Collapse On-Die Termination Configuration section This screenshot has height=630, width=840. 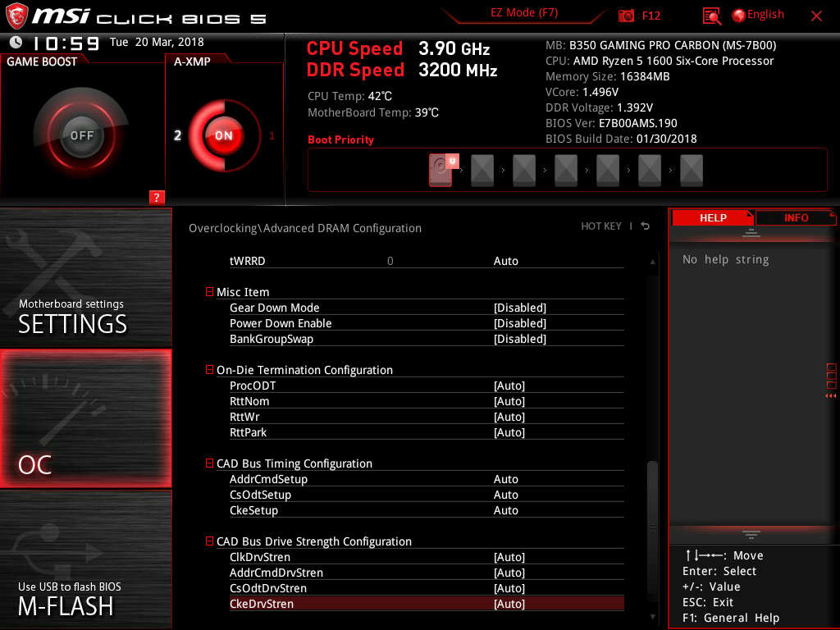tap(209, 370)
